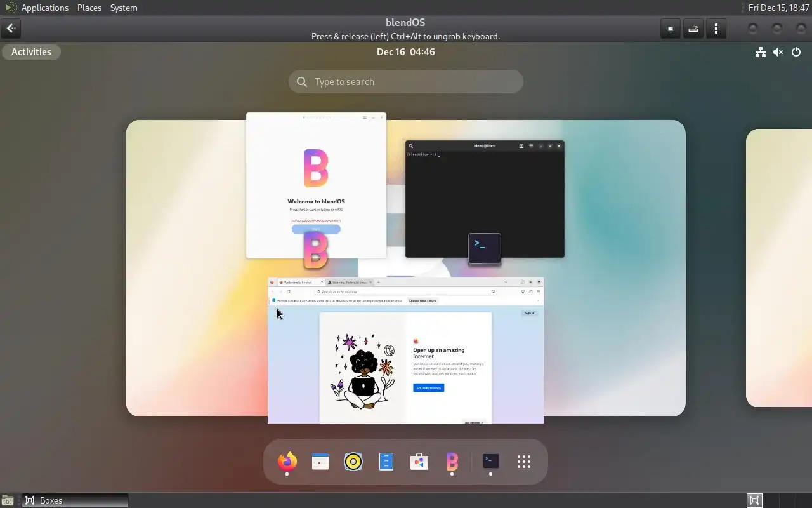Select the Welcome to blendOS window thumbnail

pyautogui.click(x=316, y=185)
